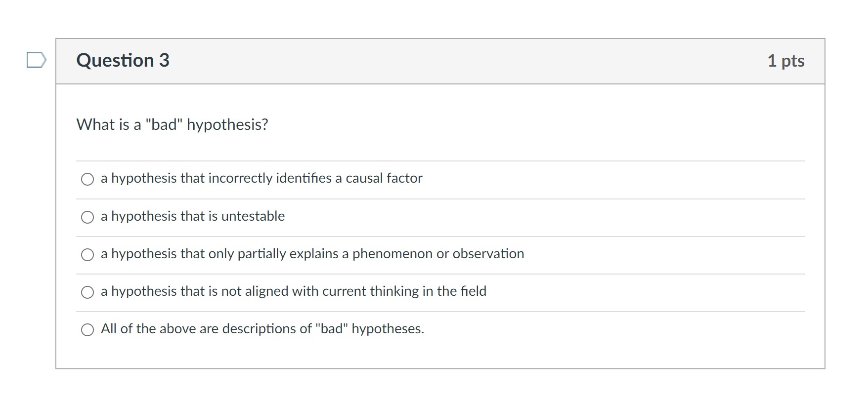Click the question prompt 'What is a "bad" hypothesis?'

tap(173, 124)
